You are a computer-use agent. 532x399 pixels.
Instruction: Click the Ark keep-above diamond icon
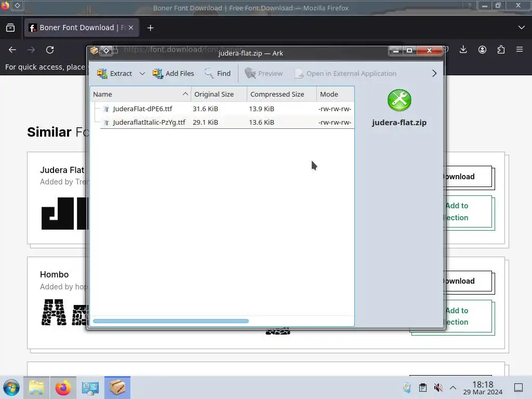106,51
